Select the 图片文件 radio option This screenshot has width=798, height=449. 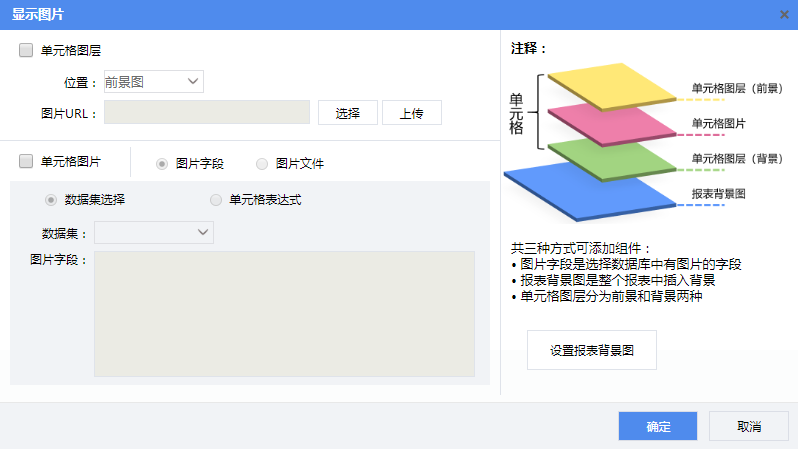[262, 163]
